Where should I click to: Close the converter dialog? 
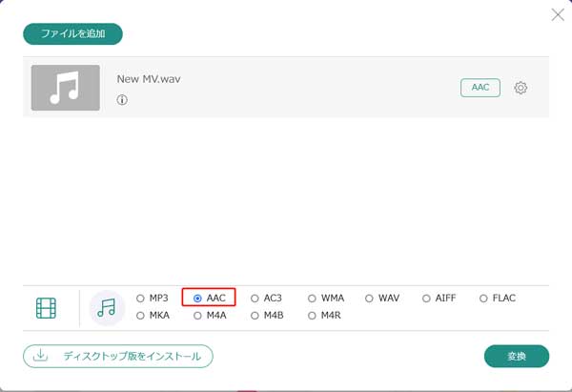[558, 15]
